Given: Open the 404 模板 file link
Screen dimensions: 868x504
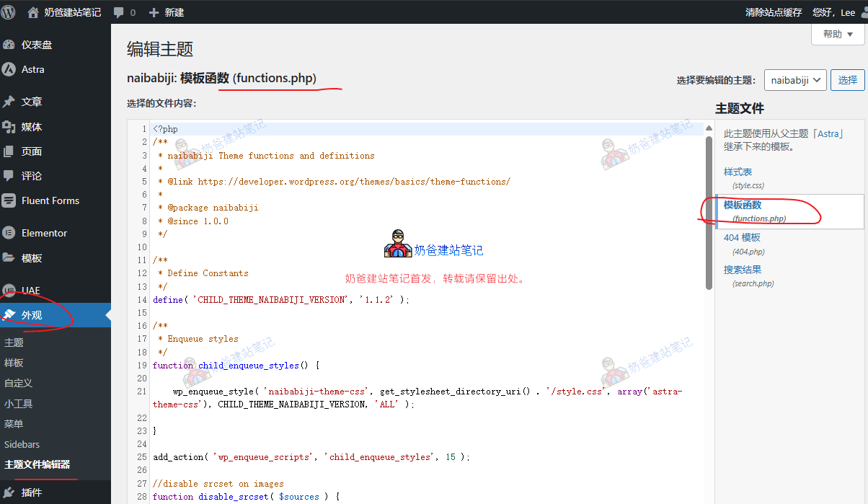Looking at the screenshot, I should 742,237.
